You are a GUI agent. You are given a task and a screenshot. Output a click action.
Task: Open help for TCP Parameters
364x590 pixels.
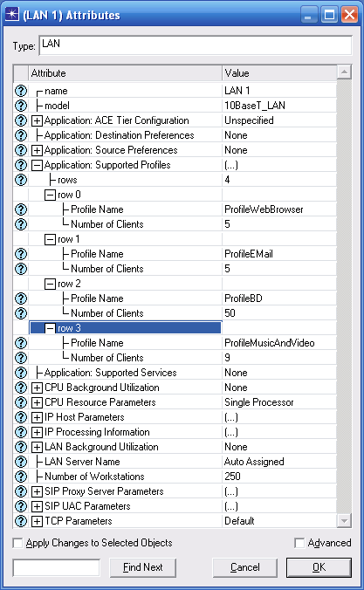click(21, 521)
